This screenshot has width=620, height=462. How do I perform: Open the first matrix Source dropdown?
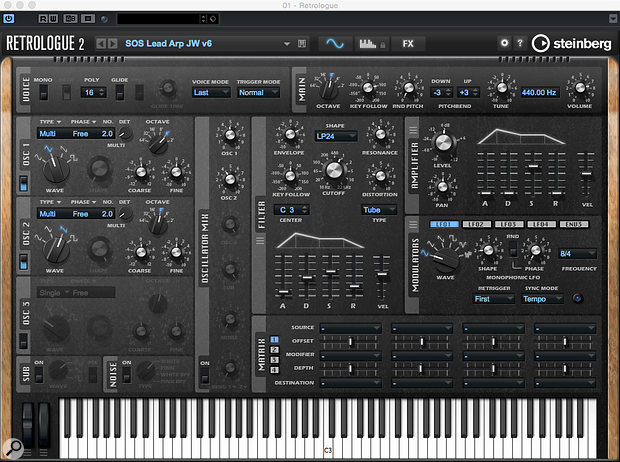point(350,328)
